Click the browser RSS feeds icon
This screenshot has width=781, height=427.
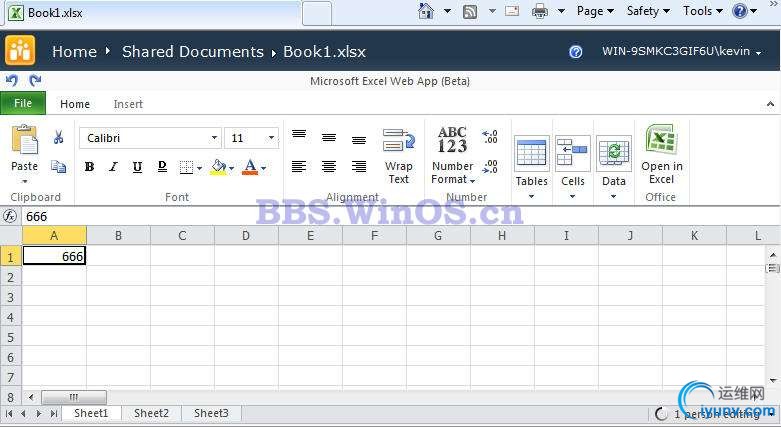(470, 11)
